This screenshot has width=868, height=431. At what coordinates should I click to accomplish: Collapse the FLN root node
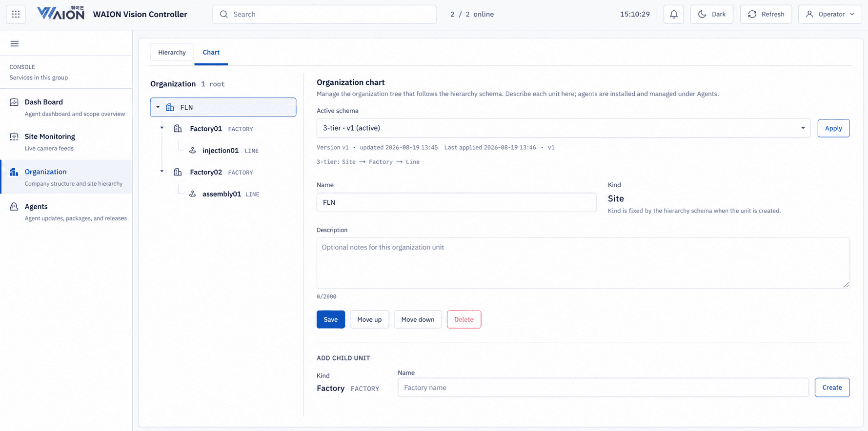pos(158,107)
